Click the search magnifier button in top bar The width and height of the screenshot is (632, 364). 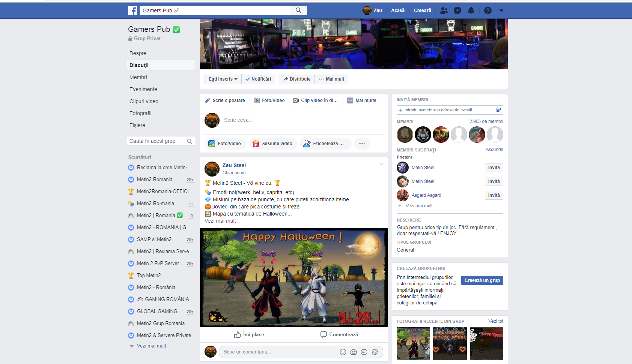point(298,10)
